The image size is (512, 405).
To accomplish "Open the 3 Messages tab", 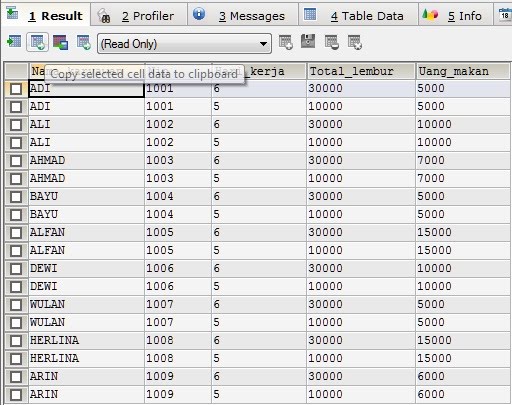I will tap(243, 15).
